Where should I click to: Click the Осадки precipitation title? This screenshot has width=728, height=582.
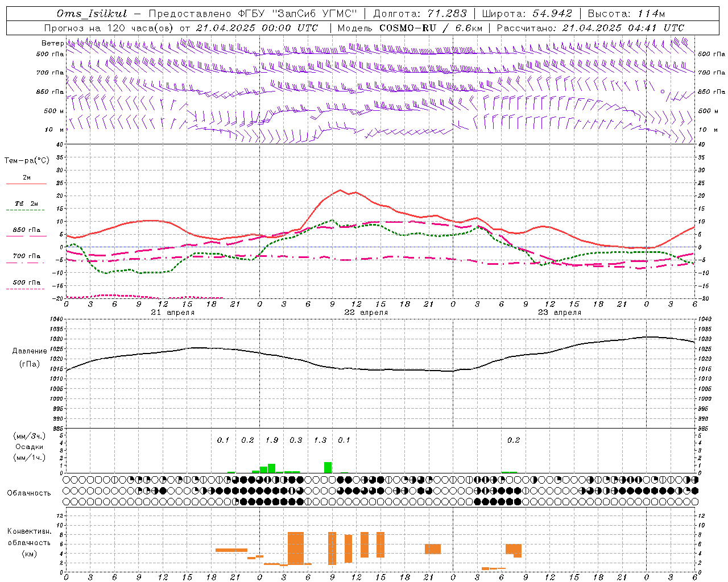[x=30, y=447]
